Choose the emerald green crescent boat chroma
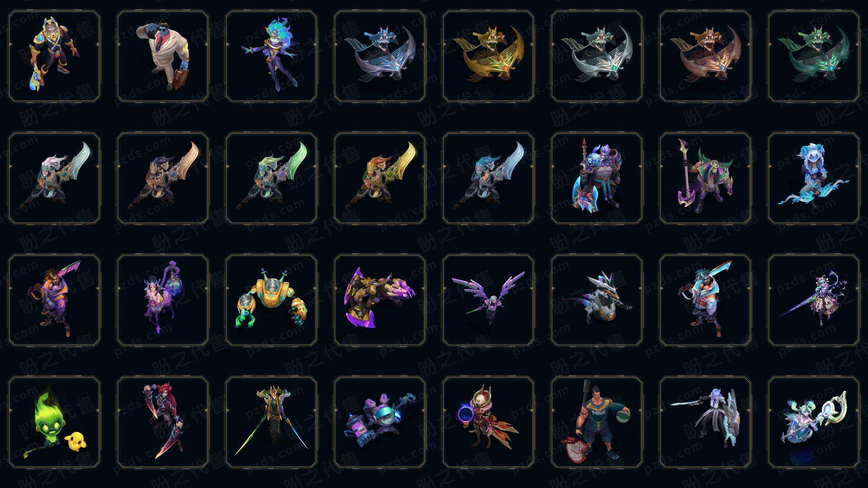 tap(814, 56)
